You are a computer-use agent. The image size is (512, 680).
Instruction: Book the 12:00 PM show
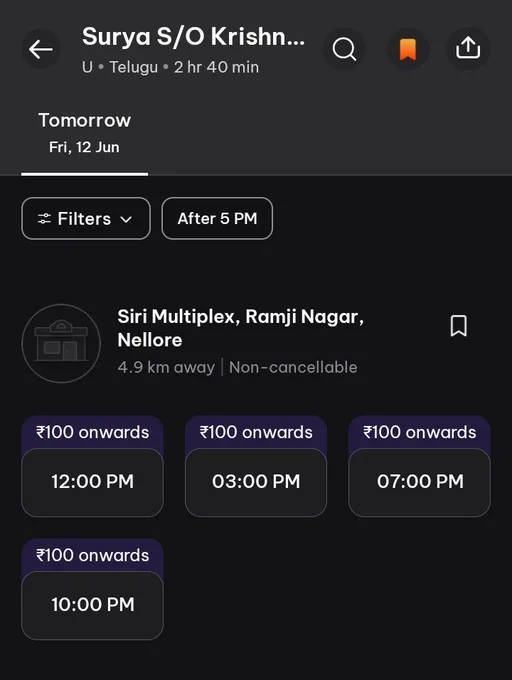click(x=92, y=482)
